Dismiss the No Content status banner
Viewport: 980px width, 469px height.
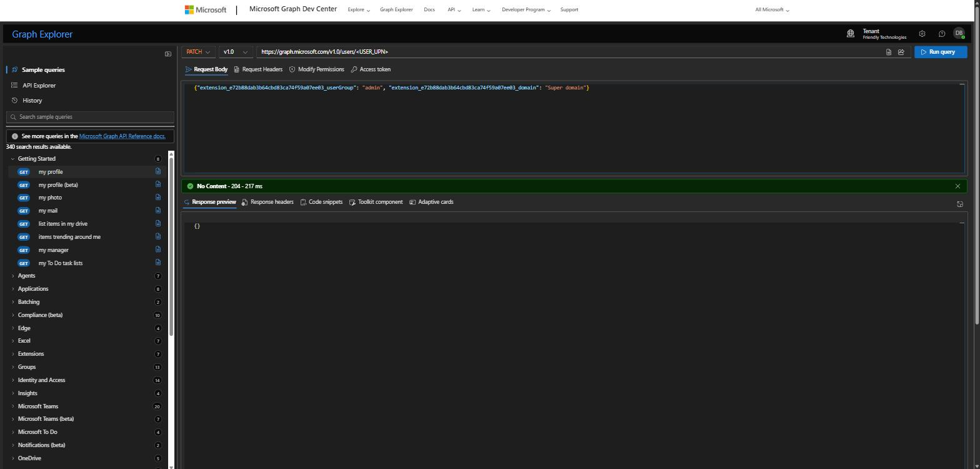pos(957,186)
